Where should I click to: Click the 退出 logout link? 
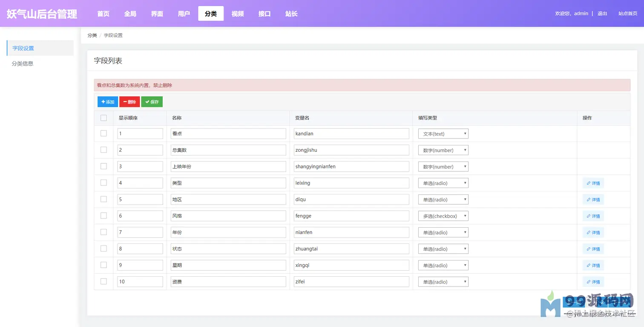point(602,14)
